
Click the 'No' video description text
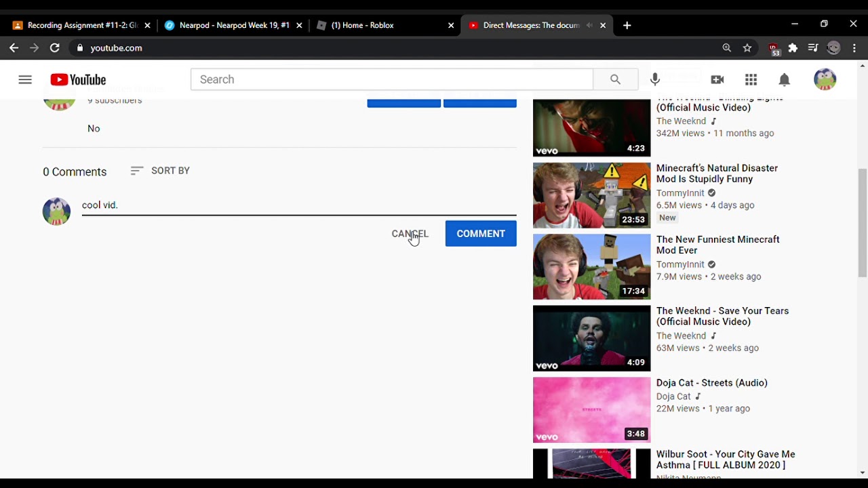click(x=94, y=129)
